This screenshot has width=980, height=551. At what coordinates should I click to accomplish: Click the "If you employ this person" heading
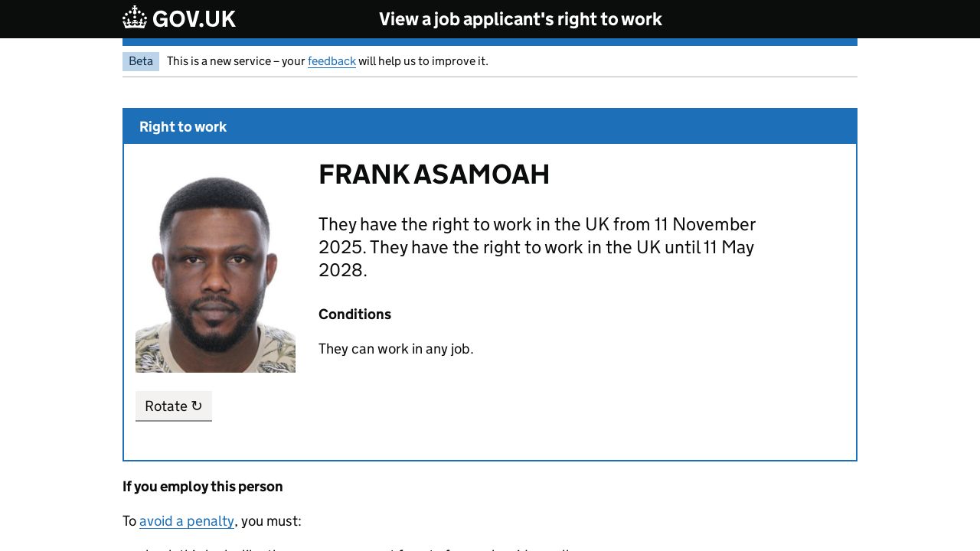pos(202,487)
